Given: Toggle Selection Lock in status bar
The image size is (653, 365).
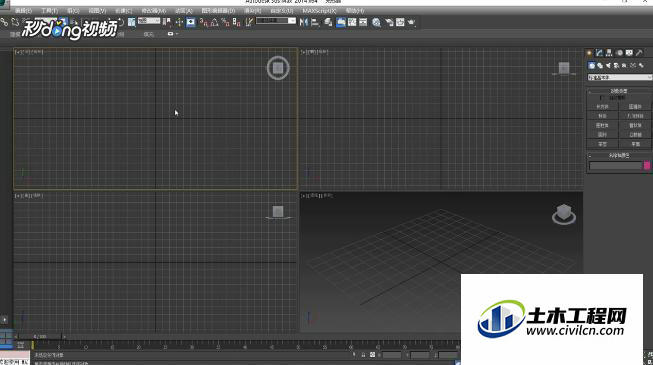Looking at the screenshot, I should pyautogui.click(x=363, y=355).
